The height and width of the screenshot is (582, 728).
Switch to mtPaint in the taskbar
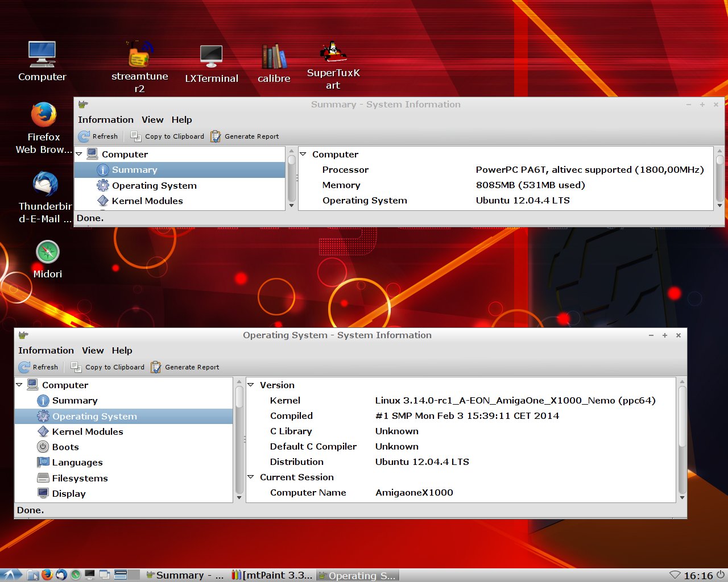click(272, 575)
